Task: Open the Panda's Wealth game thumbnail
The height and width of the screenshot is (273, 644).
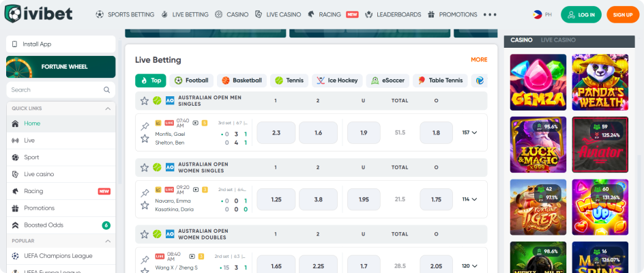Action: (x=600, y=82)
